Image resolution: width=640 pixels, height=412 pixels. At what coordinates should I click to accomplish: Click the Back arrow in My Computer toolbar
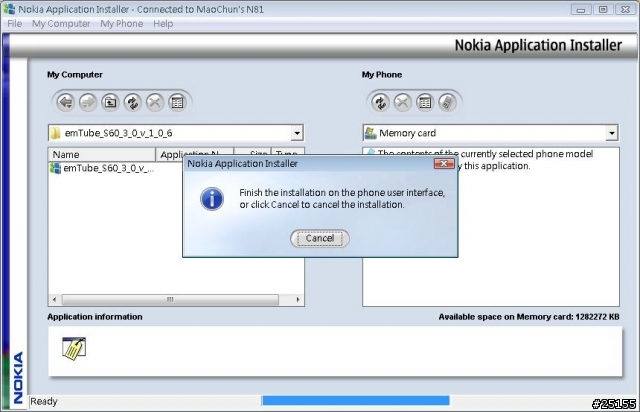(x=66, y=102)
